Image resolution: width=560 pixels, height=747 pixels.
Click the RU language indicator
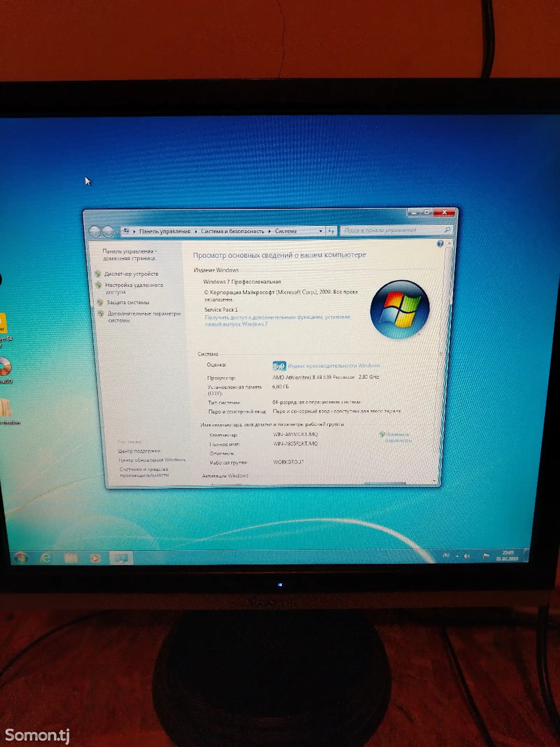tap(446, 555)
